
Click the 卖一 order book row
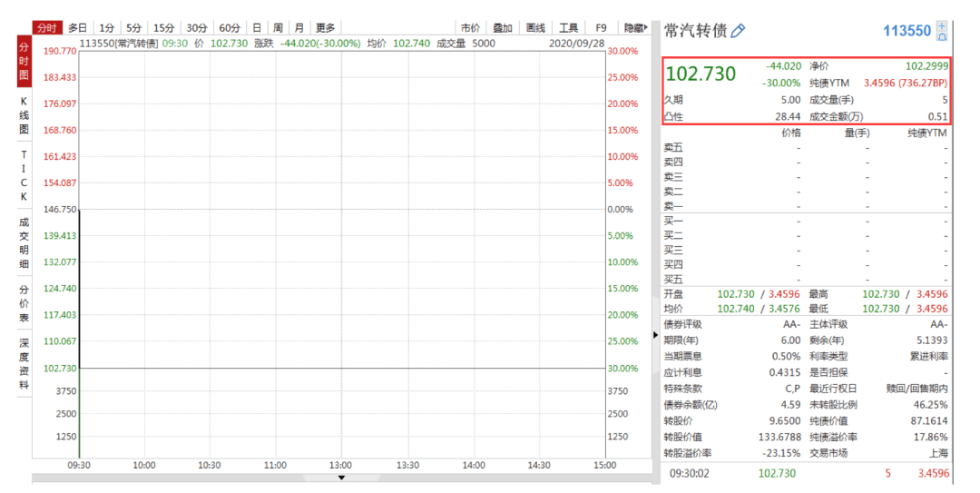807,206
